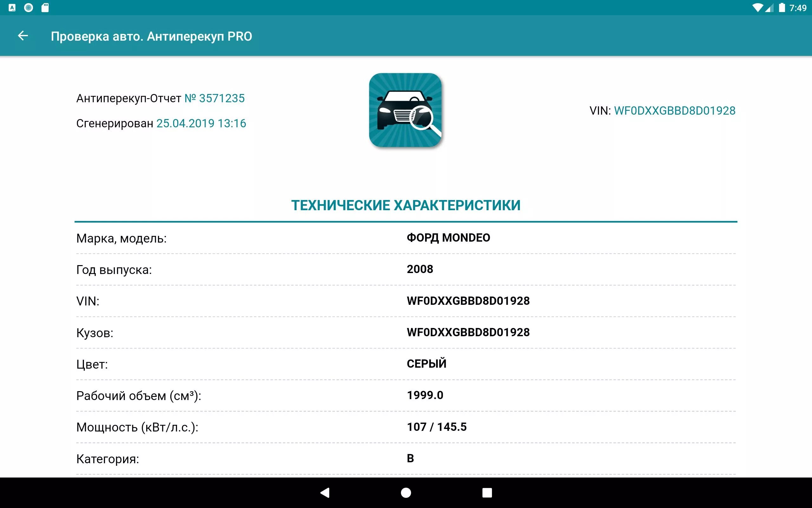
Task: Tap the battery status icon
Action: point(782,8)
